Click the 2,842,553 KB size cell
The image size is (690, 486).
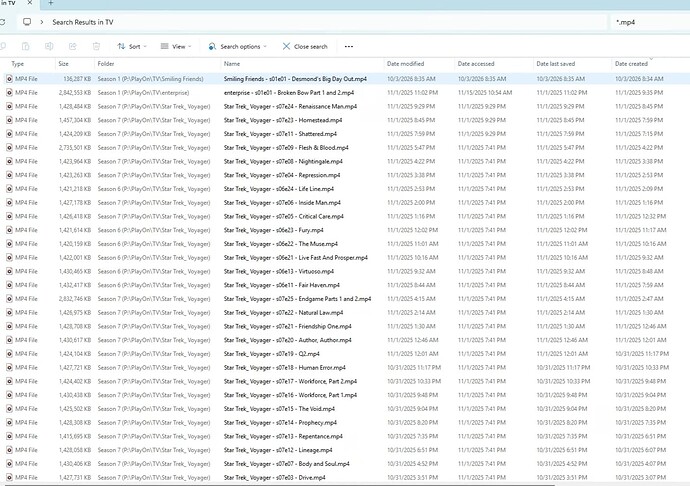tap(75, 92)
